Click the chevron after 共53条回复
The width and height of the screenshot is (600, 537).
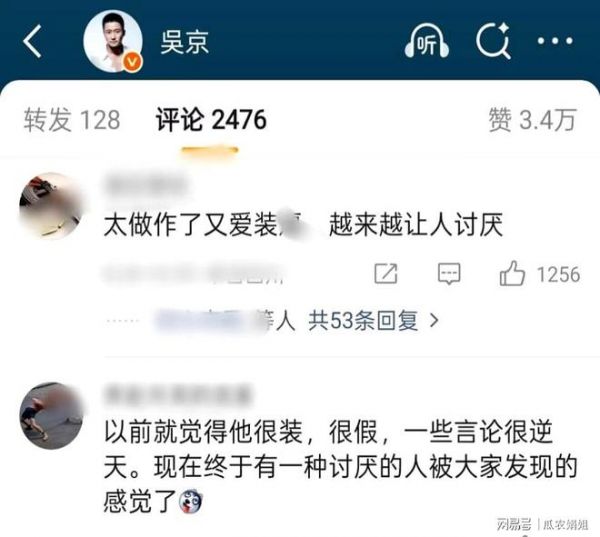(x=434, y=320)
